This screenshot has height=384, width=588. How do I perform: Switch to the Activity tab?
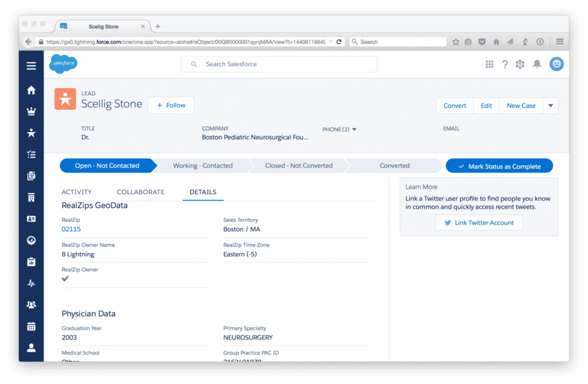pyautogui.click(x=76, y=192)
